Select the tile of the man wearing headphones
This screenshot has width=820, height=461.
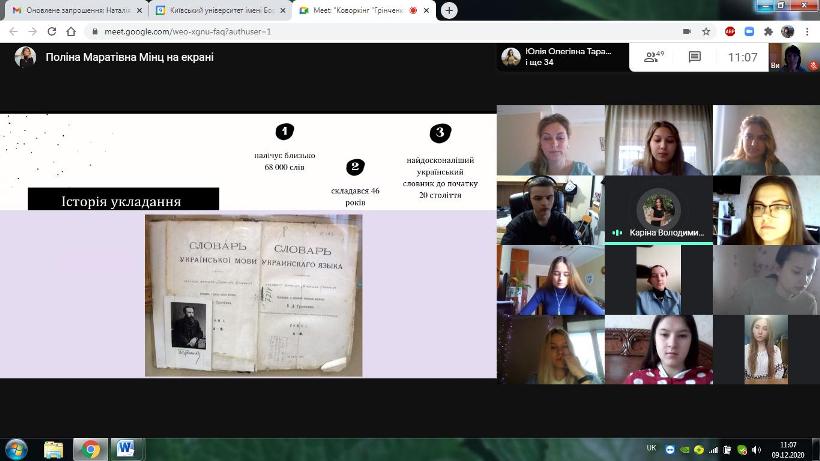point(551,210)
